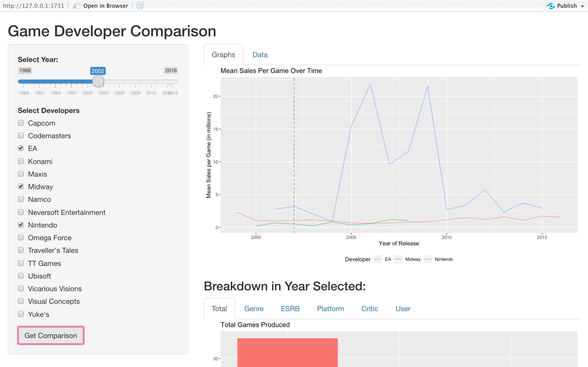Show the Platform breakdown tab
The image size is (588, 367).
coord(330,309)
